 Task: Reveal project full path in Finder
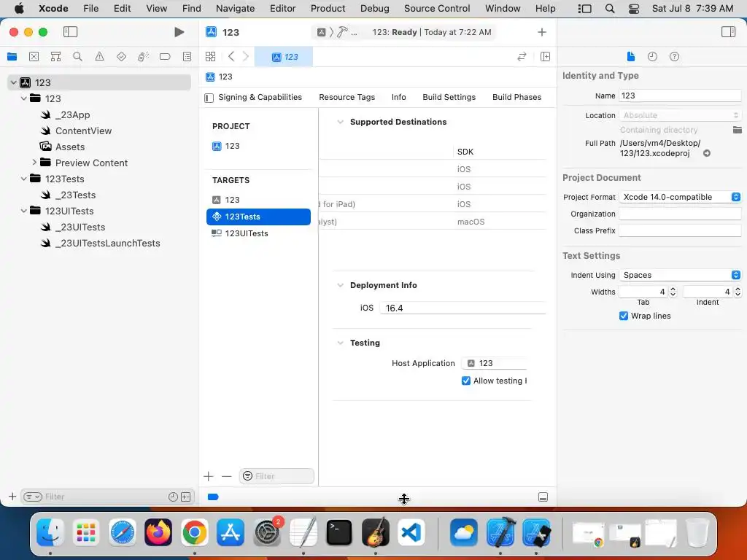click(707, 153)
